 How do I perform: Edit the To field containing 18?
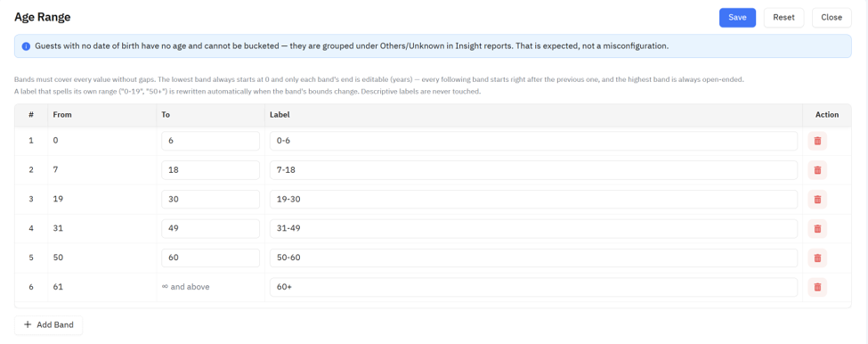pos(210,170)
